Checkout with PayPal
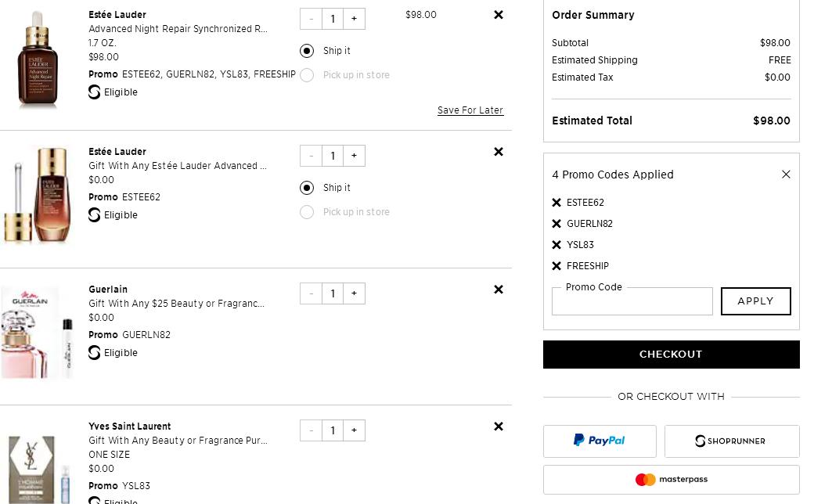This screenshot has height=504, width=814. (600, 441)
